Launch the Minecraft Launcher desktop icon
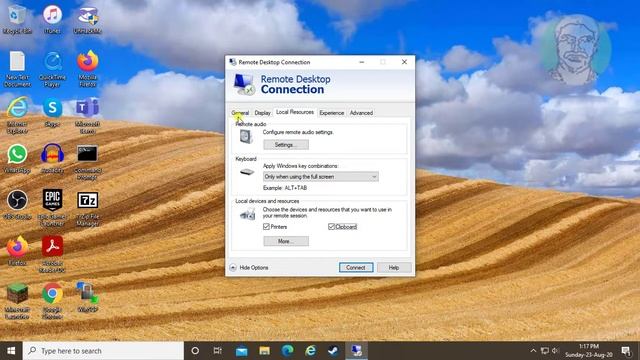This screenshot has width=640, height=360. click(17, 301)
